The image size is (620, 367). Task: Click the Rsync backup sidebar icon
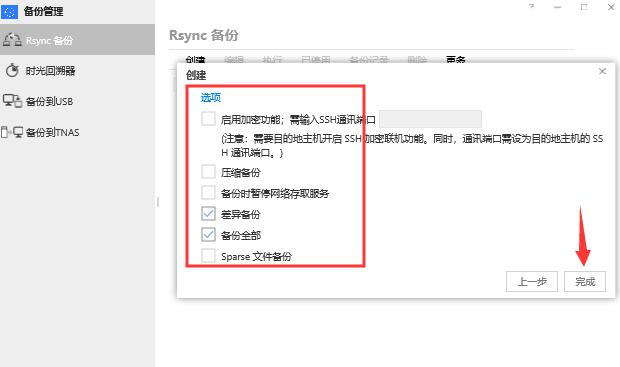12,40
